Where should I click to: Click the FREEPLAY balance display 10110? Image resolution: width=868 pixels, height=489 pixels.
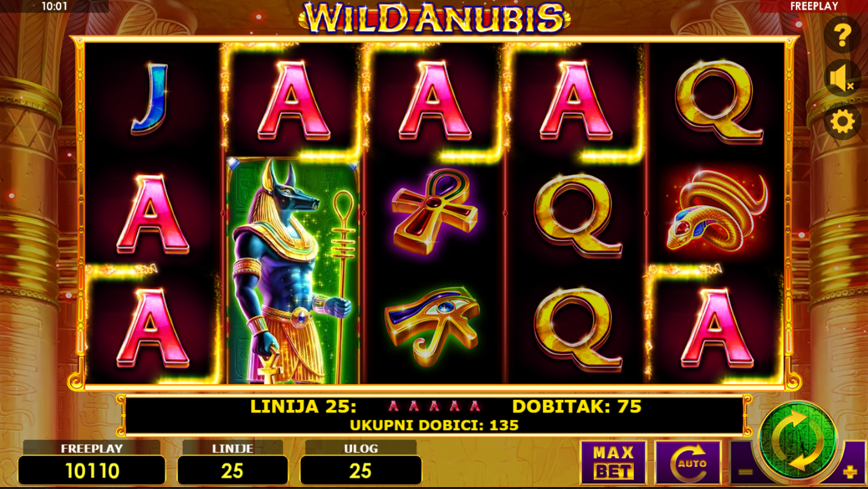pos(92,470)
